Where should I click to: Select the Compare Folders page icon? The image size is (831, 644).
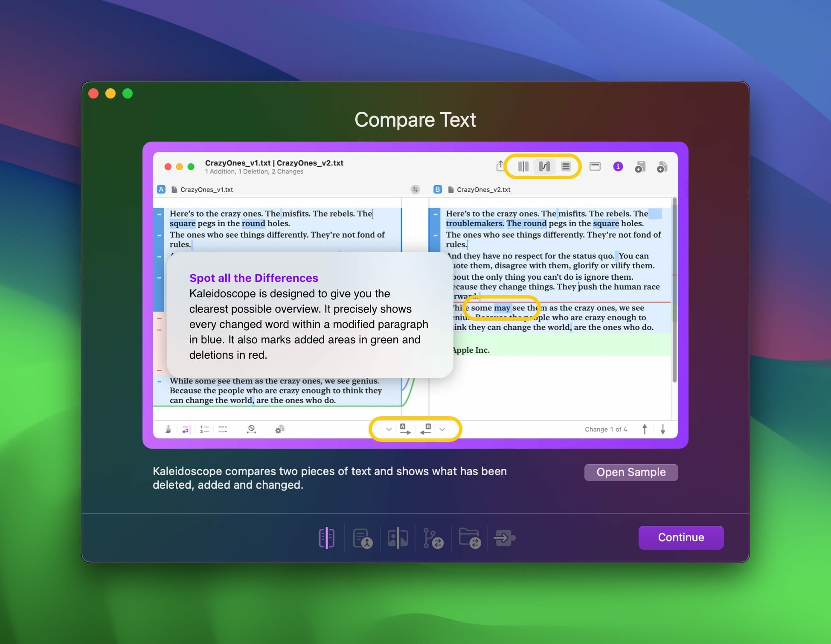(469, 538)
